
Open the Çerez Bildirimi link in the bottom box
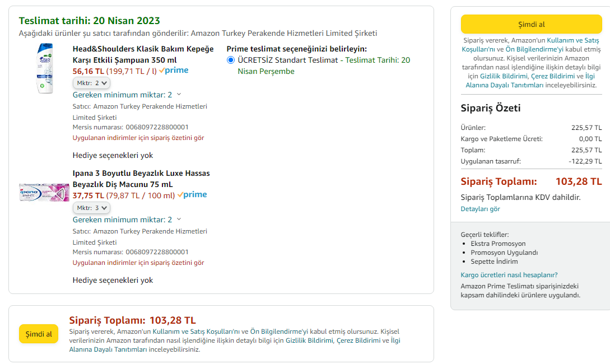[x=358, y=340]
